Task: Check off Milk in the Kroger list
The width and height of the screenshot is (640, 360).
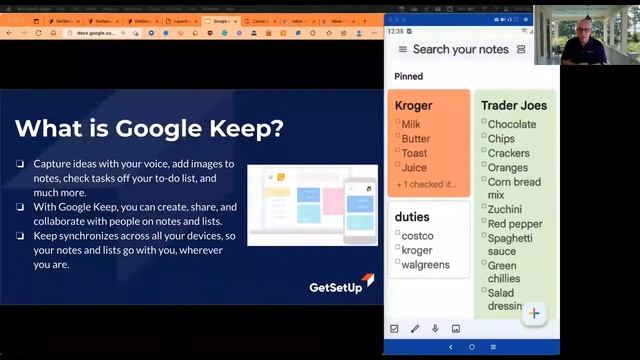Action: 398,121
